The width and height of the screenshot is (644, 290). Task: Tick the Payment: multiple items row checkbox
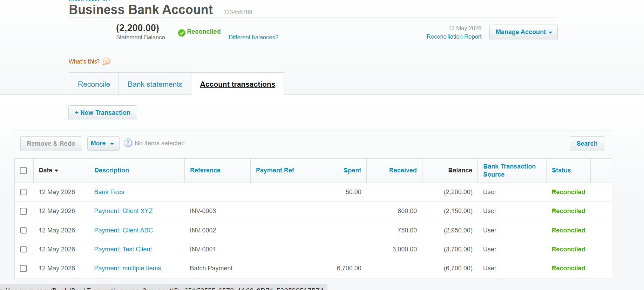[23, 268]
